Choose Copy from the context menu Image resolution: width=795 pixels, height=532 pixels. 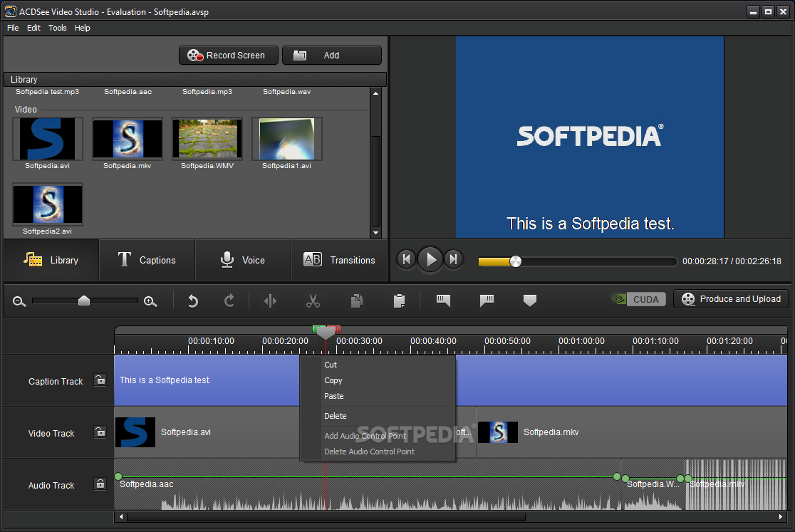tap(378, 380)
